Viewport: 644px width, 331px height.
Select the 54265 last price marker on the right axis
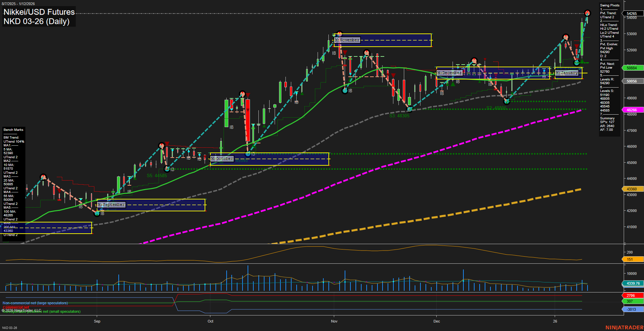[x=632, y=13]
